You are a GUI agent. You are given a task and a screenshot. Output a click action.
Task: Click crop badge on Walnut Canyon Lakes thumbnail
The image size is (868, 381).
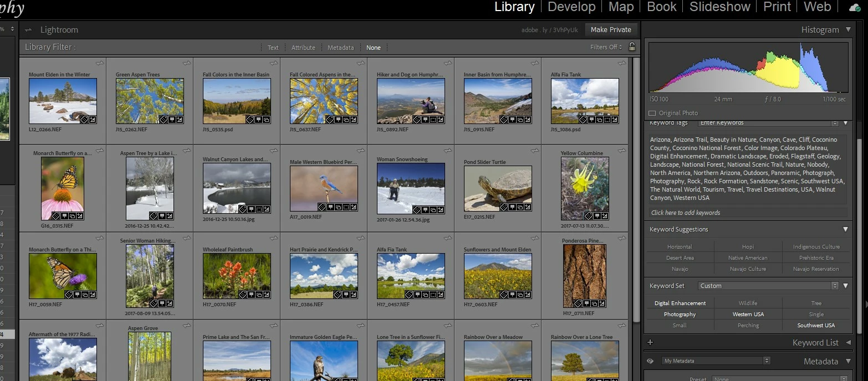pyautogui.click(x=259, y=209)
